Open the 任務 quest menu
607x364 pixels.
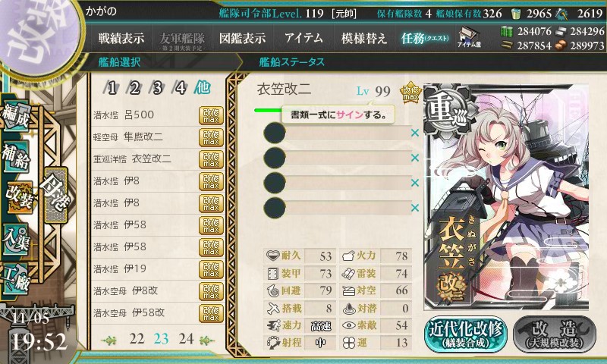click(x=425, y=38)
